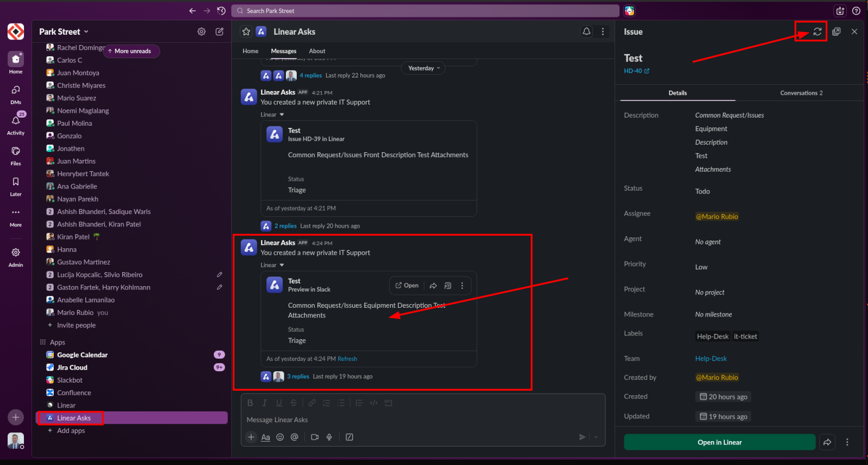This screenshot has height=465, width=868.
Task: Open Later saved items in the left rail
Action: point(16,186)
